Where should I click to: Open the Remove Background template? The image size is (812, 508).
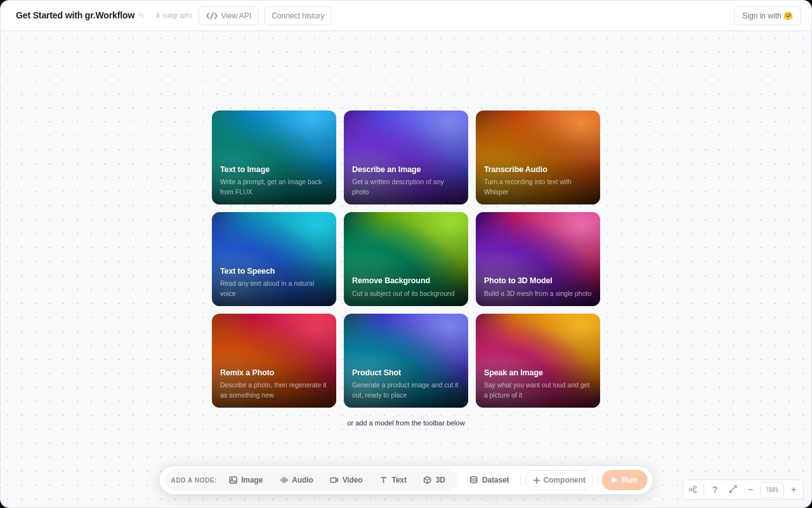click(406, 259)
